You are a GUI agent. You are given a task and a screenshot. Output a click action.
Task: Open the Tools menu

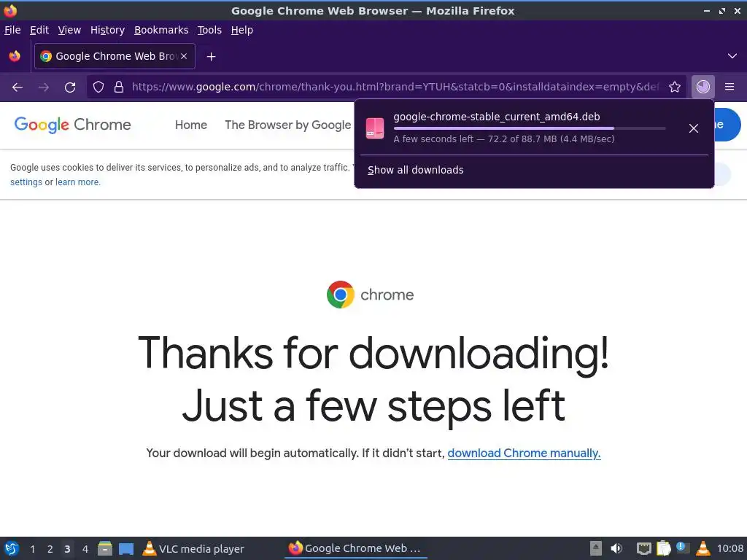click(x=209, y=30)
